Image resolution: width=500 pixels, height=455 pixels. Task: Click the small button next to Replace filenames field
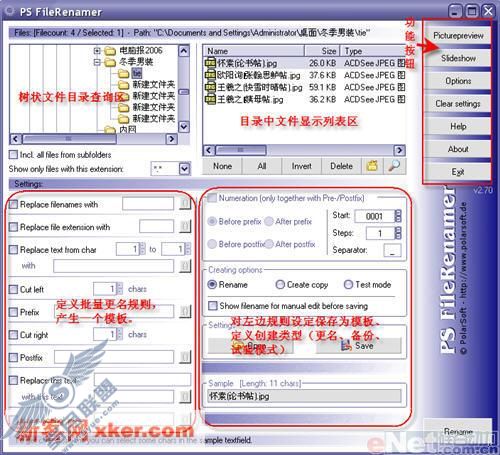point(185,203)
